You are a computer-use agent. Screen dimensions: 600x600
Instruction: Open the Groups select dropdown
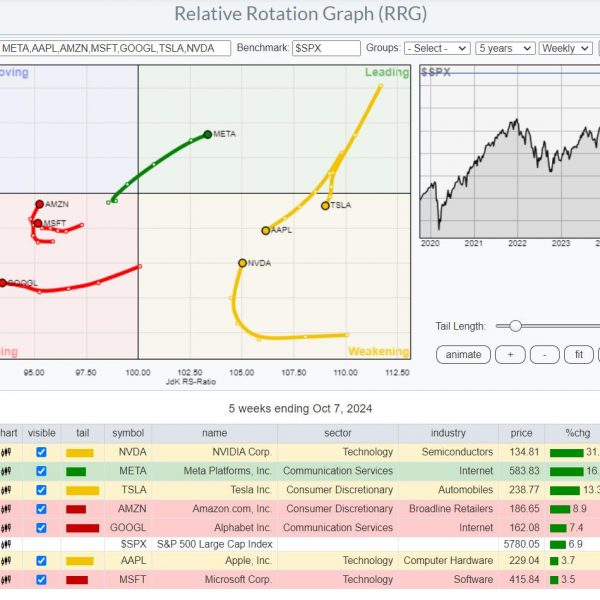(x=437, y=48)
